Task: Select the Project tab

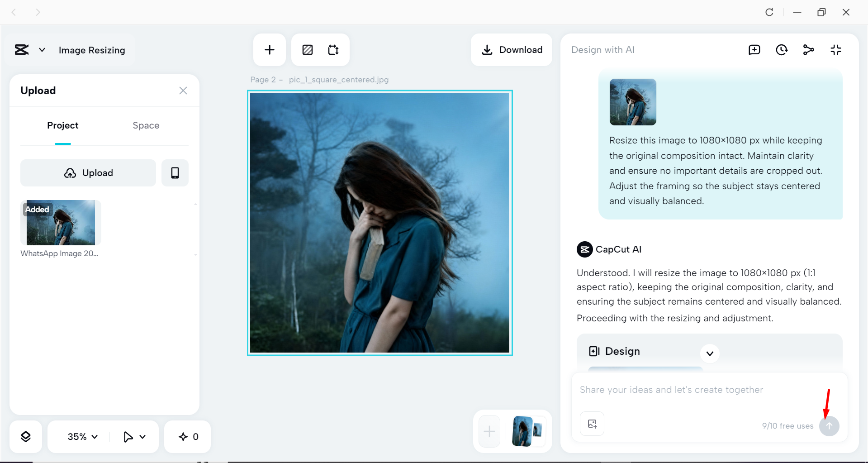Action: point(62,125)
